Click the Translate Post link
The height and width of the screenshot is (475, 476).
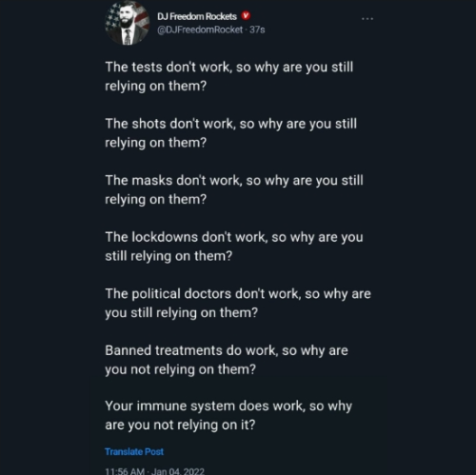pyautogui.click(x=134, y=451)
